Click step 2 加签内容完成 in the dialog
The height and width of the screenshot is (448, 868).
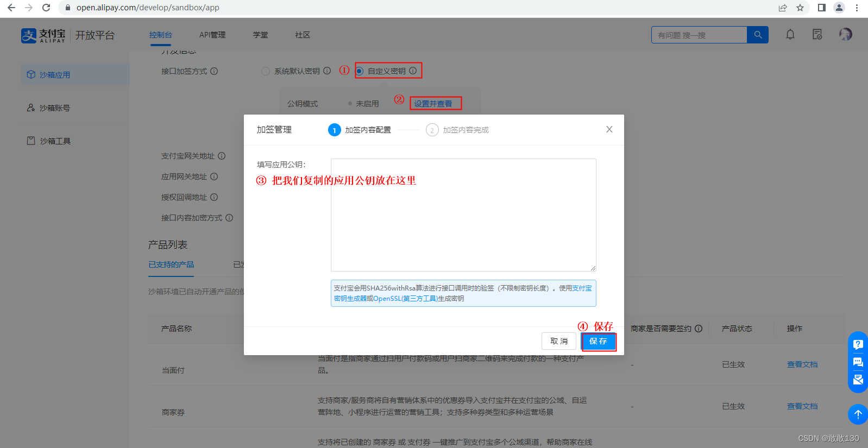(457, 130)
